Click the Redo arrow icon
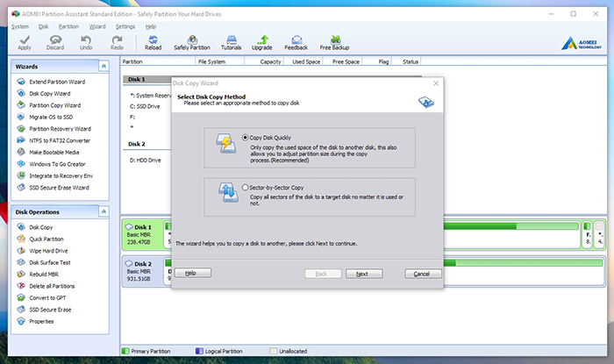The height and width of the screenshot is (364, 614). (117, 43)
